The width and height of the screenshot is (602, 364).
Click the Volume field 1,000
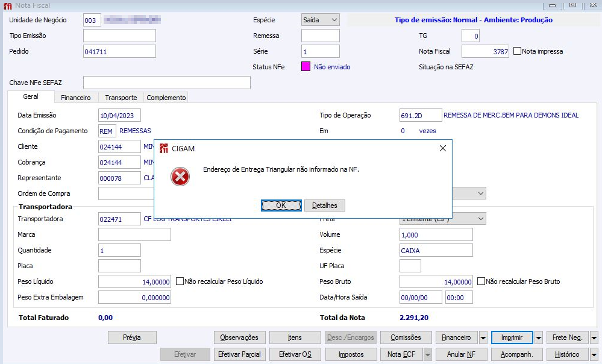pos(436,234)
